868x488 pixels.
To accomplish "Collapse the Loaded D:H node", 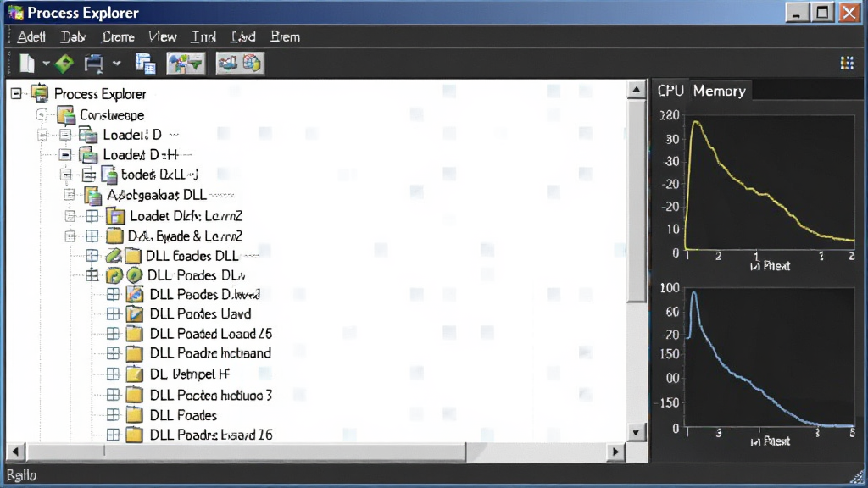I will point(64,154).
